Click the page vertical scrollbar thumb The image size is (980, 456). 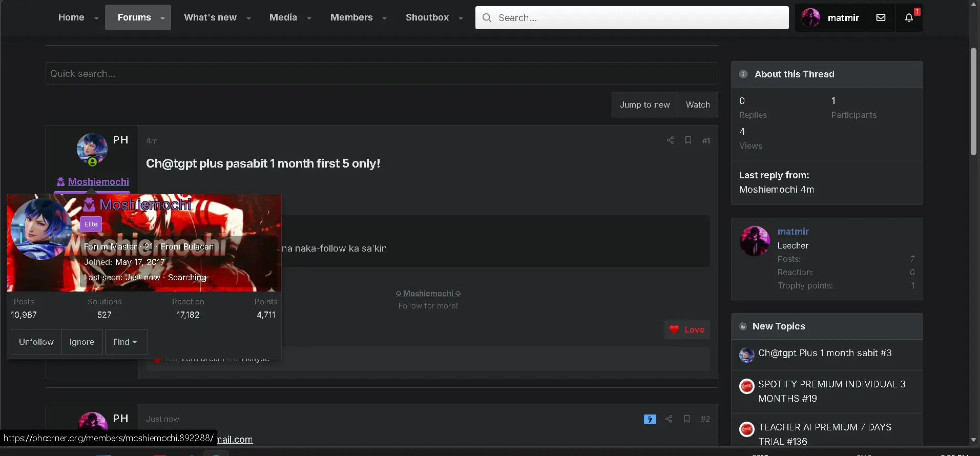[973, 101]
